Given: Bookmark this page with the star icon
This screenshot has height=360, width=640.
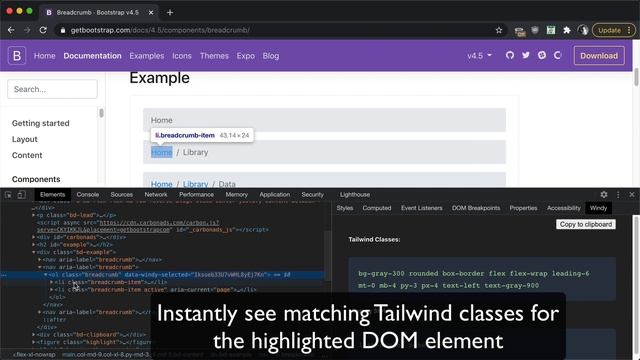Looking at the screenshot, I should (x=499, y=30).
